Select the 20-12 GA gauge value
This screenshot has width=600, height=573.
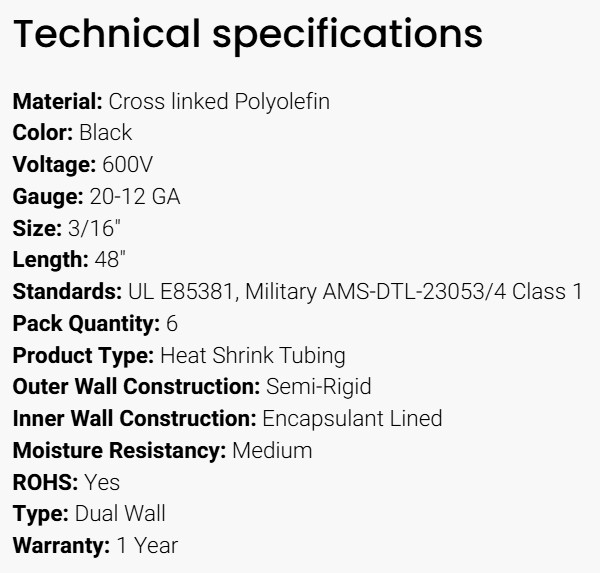[135, 197]
